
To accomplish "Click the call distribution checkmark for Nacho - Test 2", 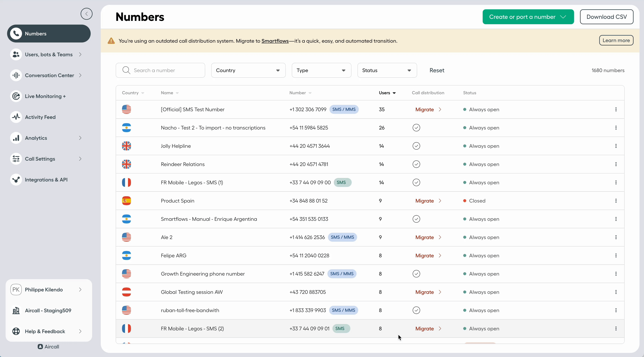I will click(x=416, y=128).
